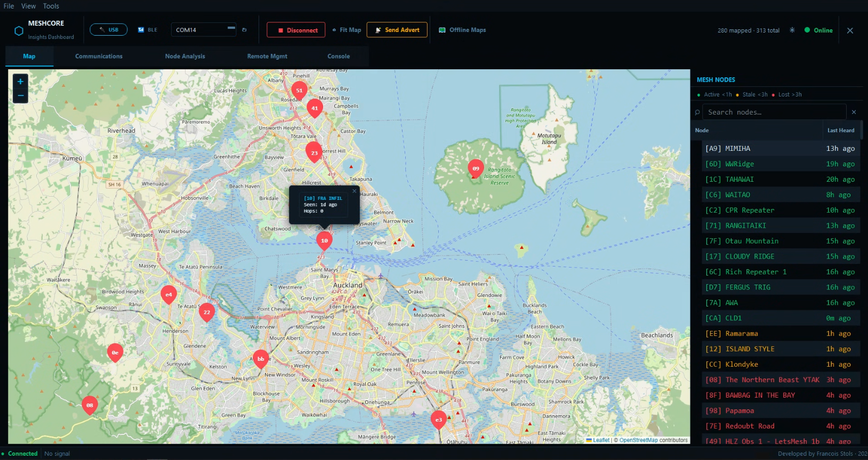Select node [EE] Ramarama
Viewport: 868px width, 460px height.
[x=780, y=334]
